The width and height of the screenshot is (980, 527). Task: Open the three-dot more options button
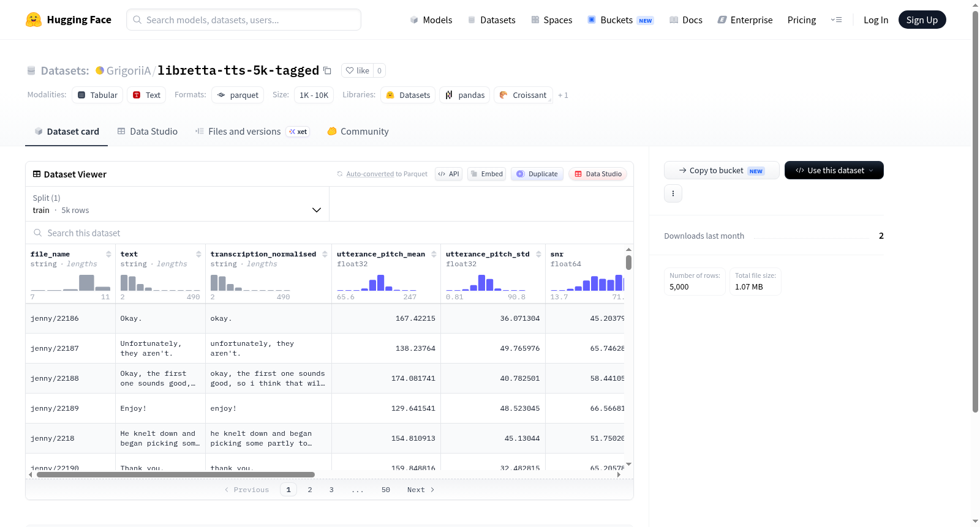(673, 193)
